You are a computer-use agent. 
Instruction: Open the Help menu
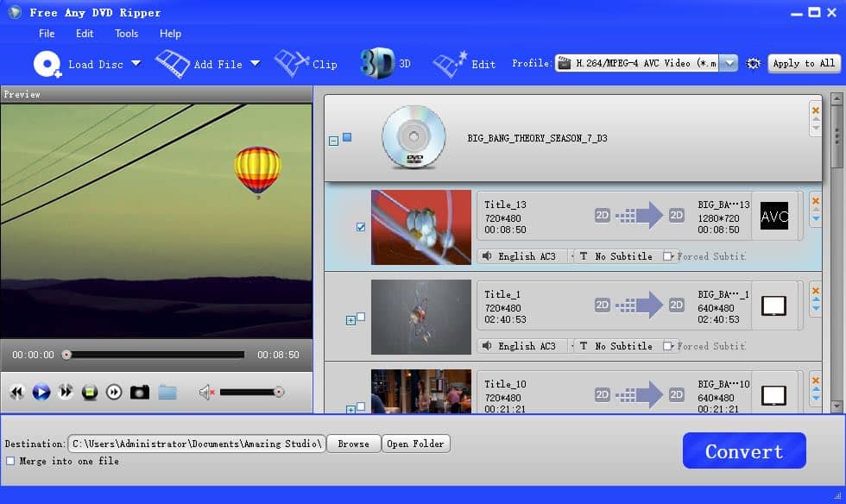coord(170,34)
